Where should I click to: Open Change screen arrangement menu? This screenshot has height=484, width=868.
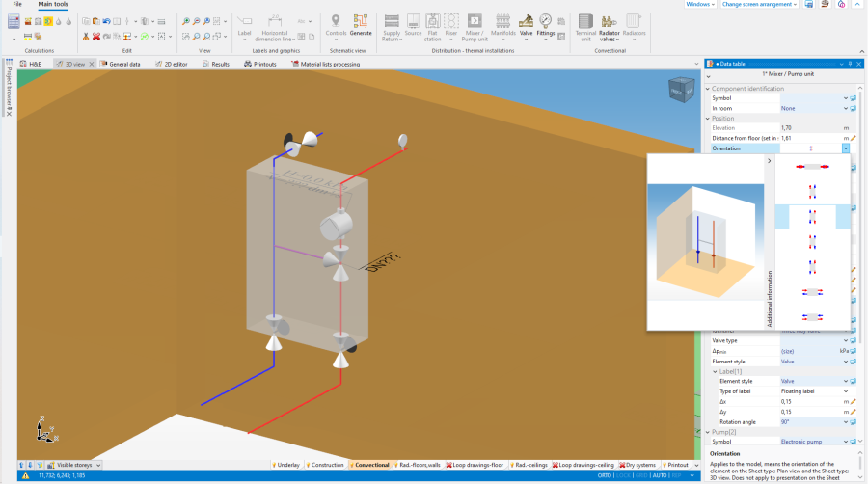759,4
